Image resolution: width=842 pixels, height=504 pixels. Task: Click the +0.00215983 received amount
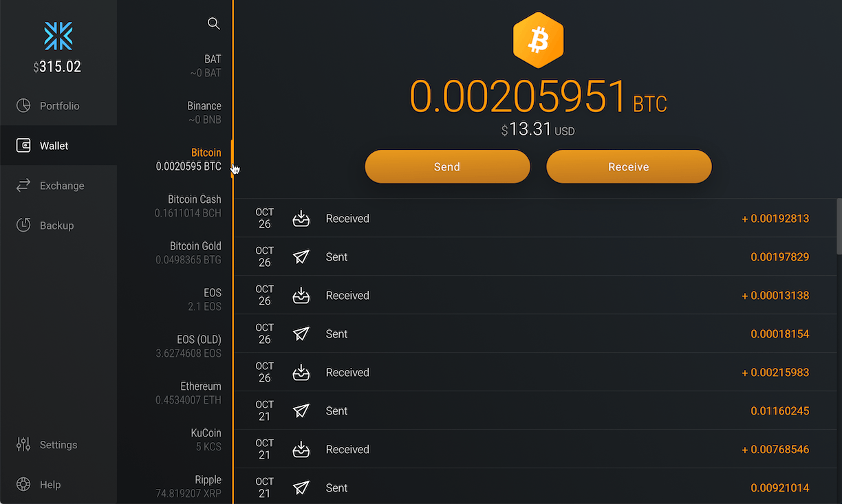point(775,373)
